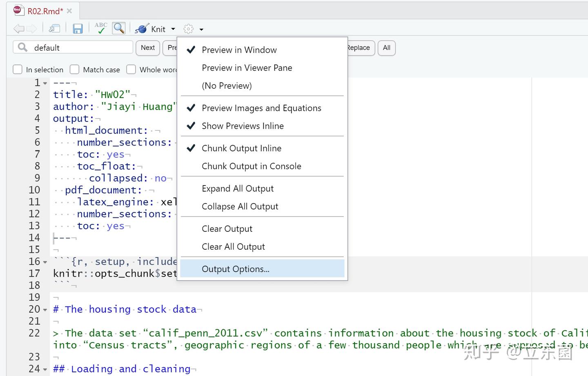Choose Chunk Output in Console

click(x=251, y=166)
